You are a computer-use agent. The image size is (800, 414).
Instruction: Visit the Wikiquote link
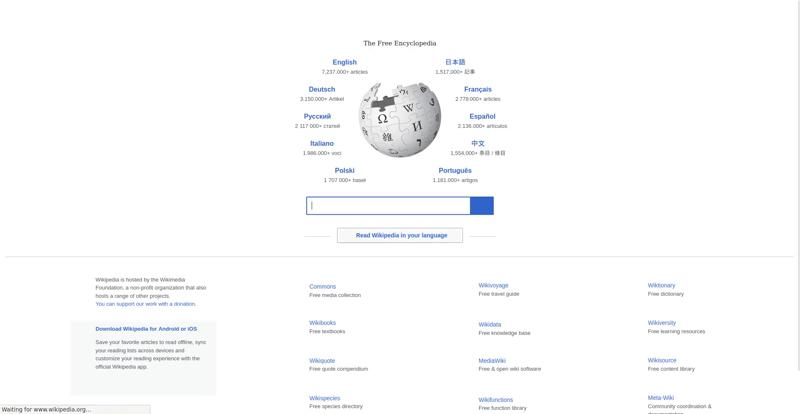point(322,360)
